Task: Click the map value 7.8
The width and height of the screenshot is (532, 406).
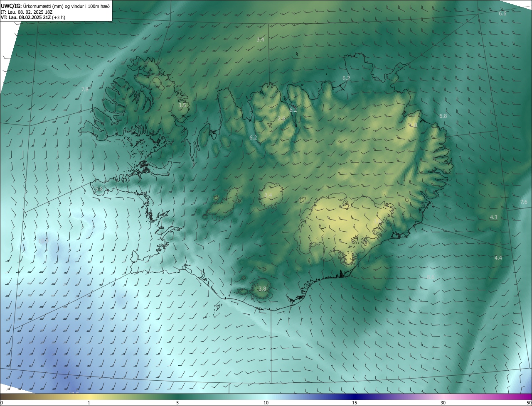Action: pyautogui.click(x=85, y=89)
